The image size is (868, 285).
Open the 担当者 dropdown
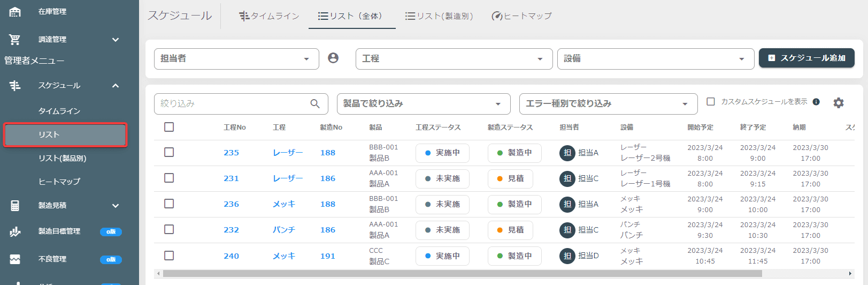click(236, 59)
